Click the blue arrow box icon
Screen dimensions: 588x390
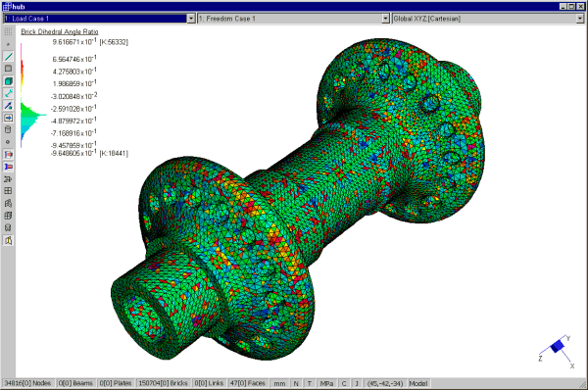(x=8, y=118)
